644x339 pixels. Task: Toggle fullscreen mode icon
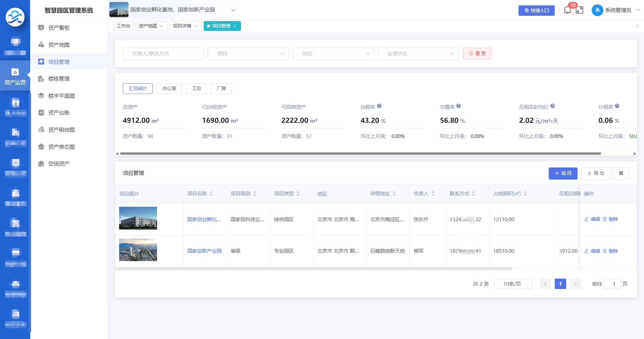click(580, 10)
